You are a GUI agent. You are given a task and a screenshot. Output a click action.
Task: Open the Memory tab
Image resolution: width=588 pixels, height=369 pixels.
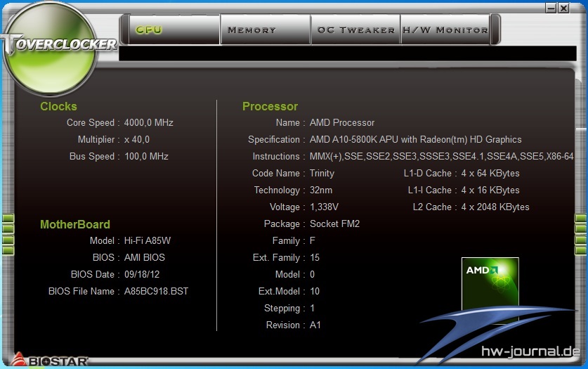(x=266, y=30)
